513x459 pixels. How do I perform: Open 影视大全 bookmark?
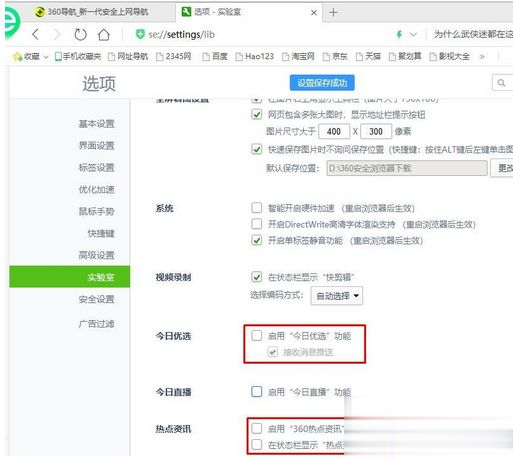point(450,57)
